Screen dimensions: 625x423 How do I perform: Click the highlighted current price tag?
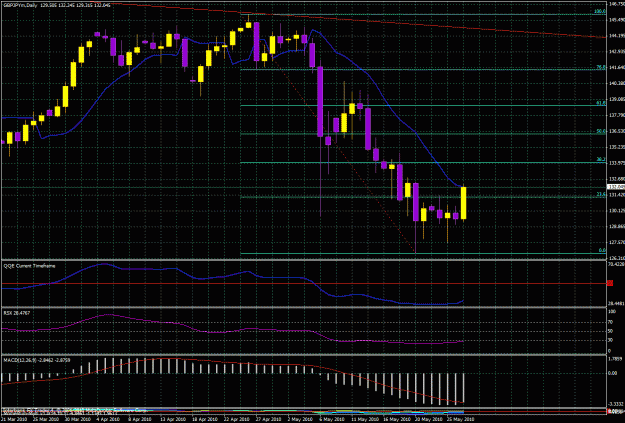tap(616, 187)
